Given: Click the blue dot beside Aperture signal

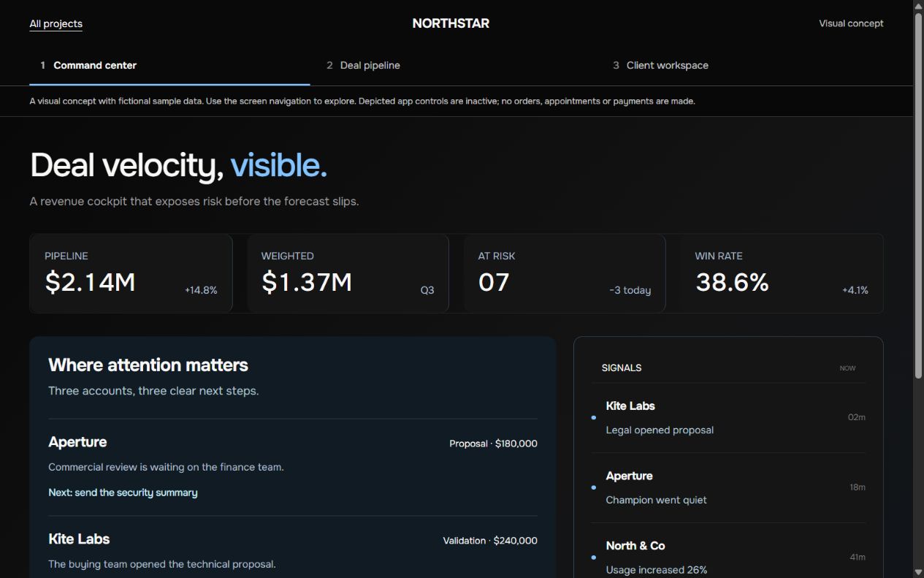Looking at the screenshot, I should click(x=593, y=487).
